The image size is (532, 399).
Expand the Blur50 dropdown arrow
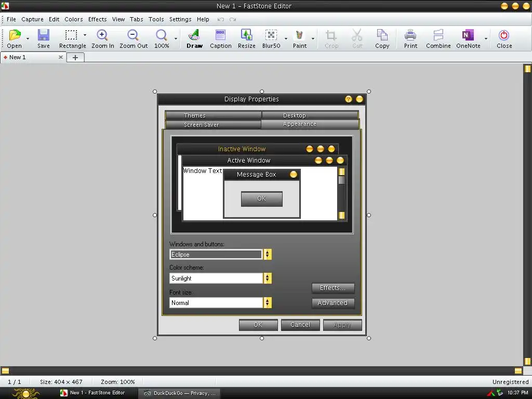pos(286,38)
